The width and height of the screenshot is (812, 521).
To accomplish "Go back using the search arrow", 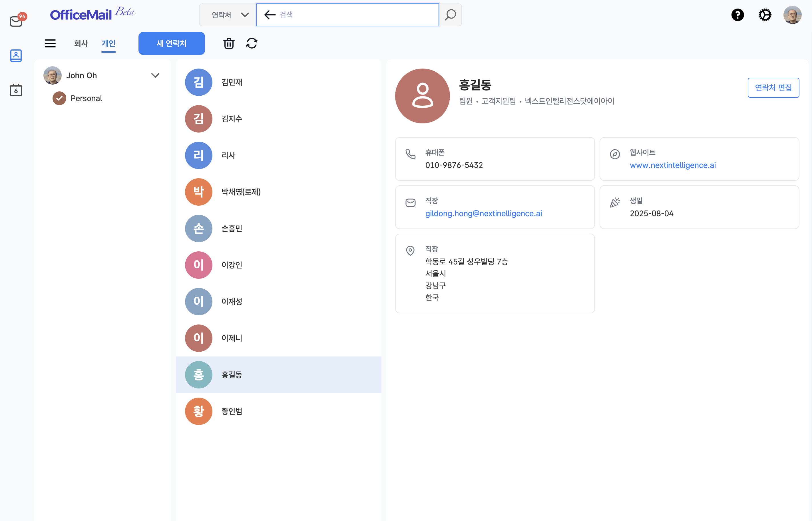I will pos(270,15).
